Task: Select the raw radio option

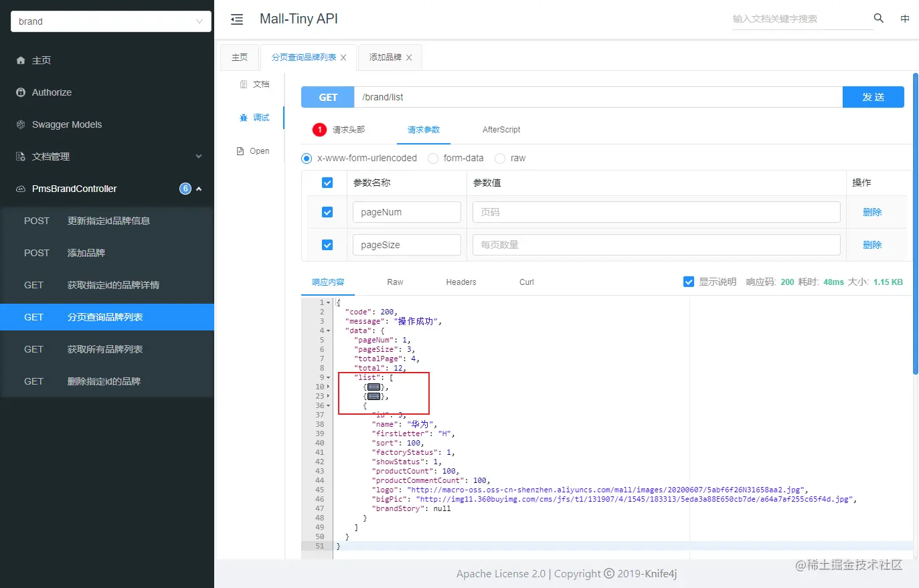Action: tap(500, 159)
